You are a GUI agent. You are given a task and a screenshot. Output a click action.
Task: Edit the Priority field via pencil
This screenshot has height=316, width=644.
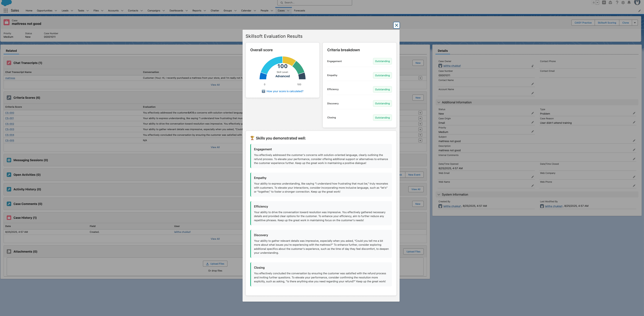[x=532, y=132]
